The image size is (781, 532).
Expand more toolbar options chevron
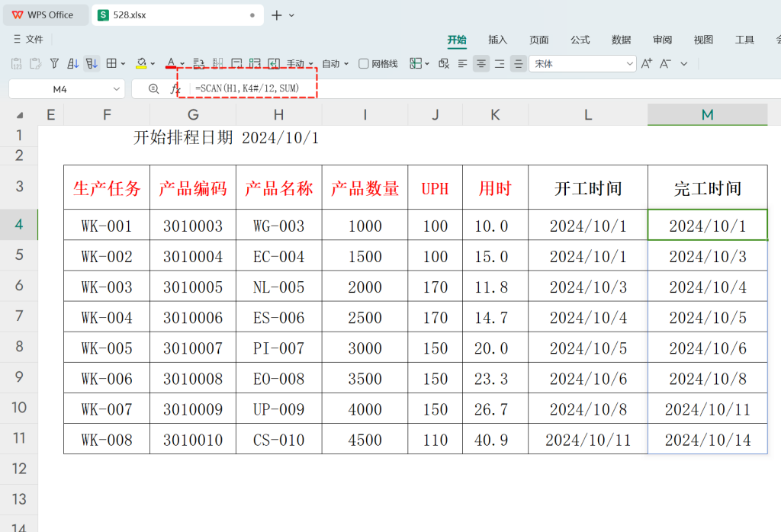click(x=684, y=64)
